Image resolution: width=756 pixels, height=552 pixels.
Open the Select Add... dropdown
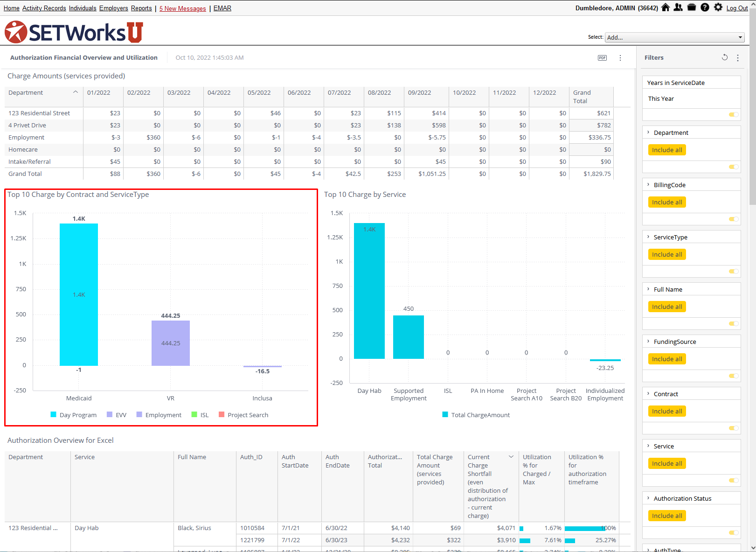pyautogui.click(x=674, y=37)
